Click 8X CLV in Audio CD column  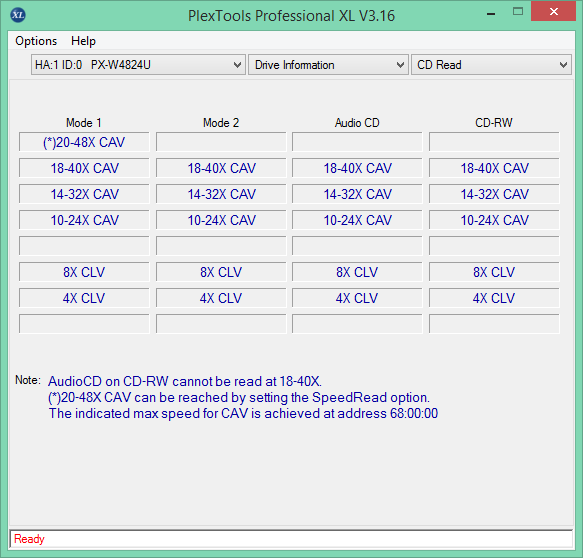pyautogui.click(x=357, y=272)
